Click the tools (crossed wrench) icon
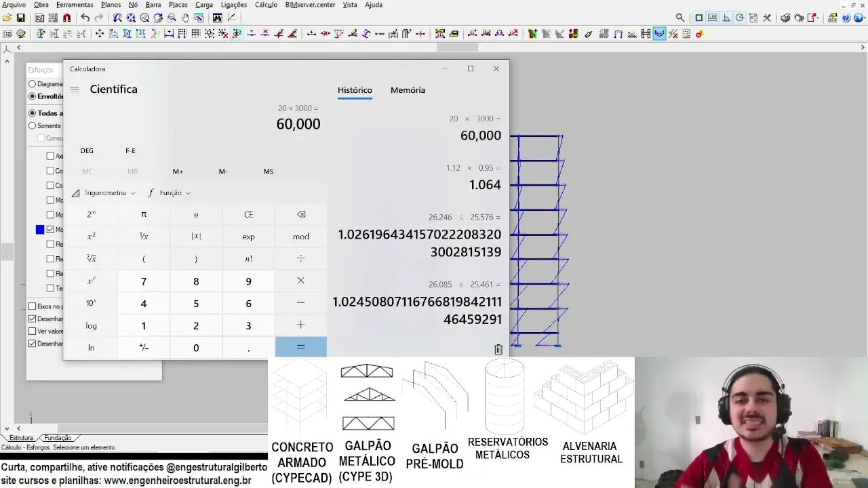 (x=768, y=18)
